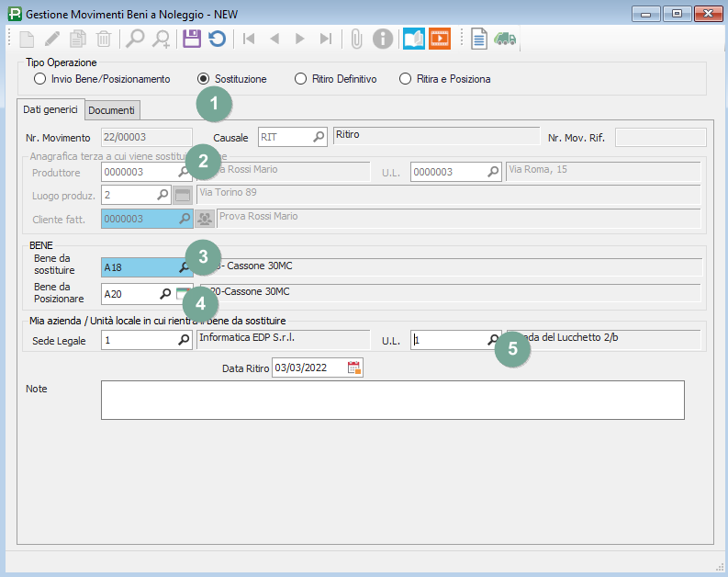
Task: Click the blue Undo/refresh arrow icon
Action: pyautogui.click(x=217, y=39)
